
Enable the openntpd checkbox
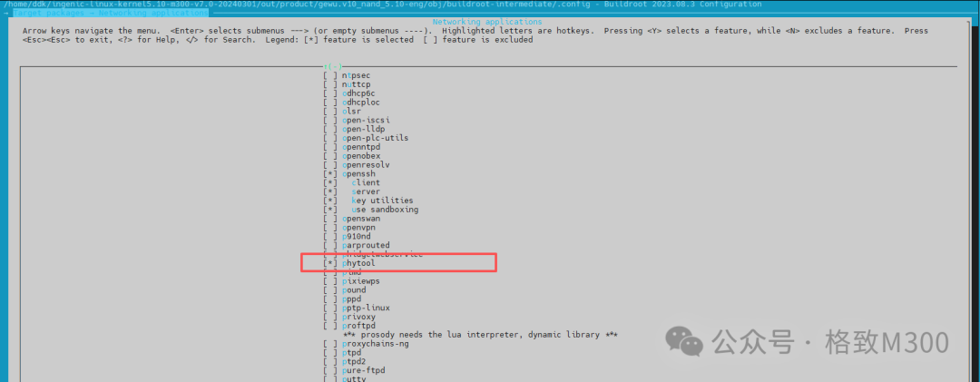click(x=330, y=147)
